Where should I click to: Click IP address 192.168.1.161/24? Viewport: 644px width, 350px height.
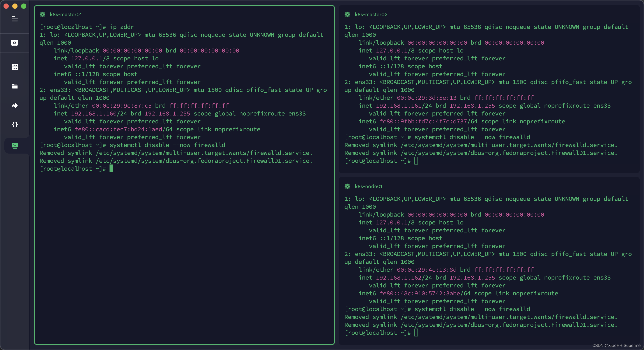point(404,106)
